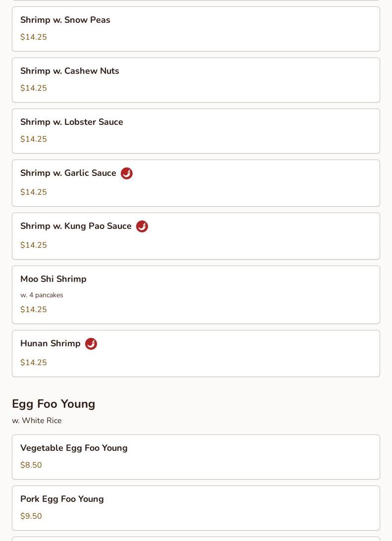Select the Pork Egg Foo Young title

pos(62,499)
